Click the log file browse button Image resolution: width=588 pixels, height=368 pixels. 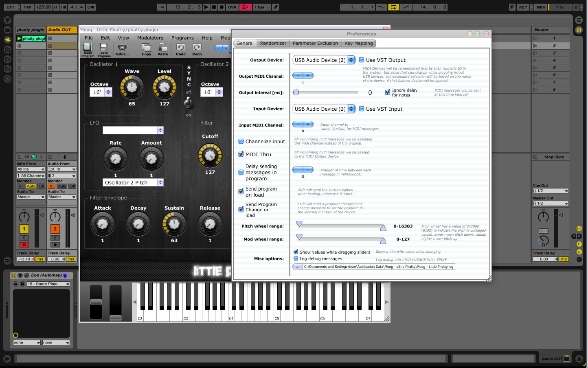tap(297, 267)
